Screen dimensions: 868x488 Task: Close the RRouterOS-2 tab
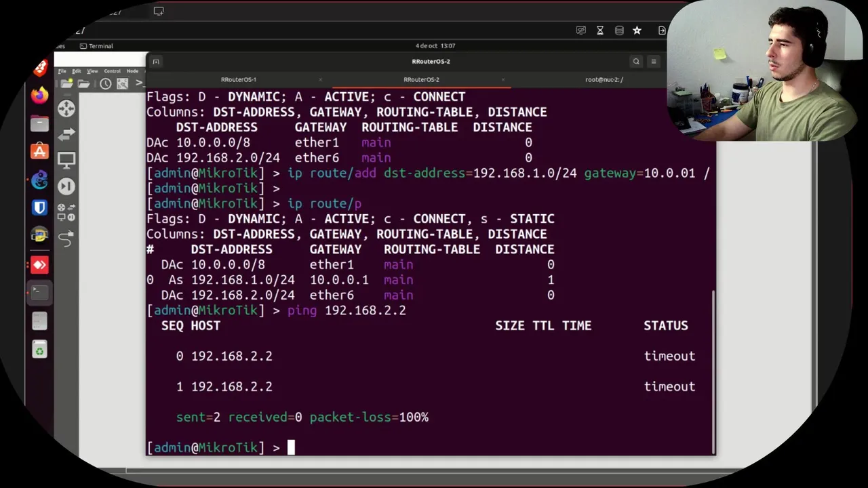coord(502,80)
